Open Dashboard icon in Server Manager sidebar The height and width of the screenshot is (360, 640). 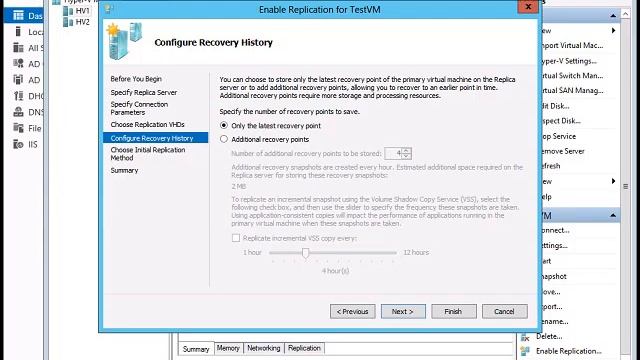click(x=18, y=16)
